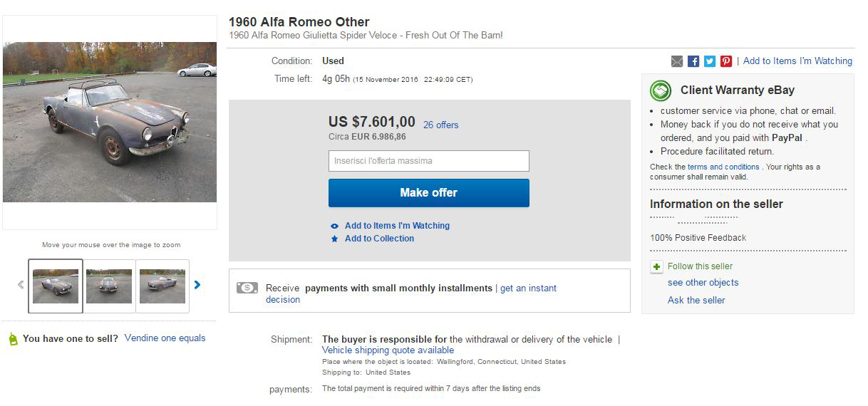Show the next thumbnails with the right arrow
Screen dimensions: 868x406
(x=197, y=285)
